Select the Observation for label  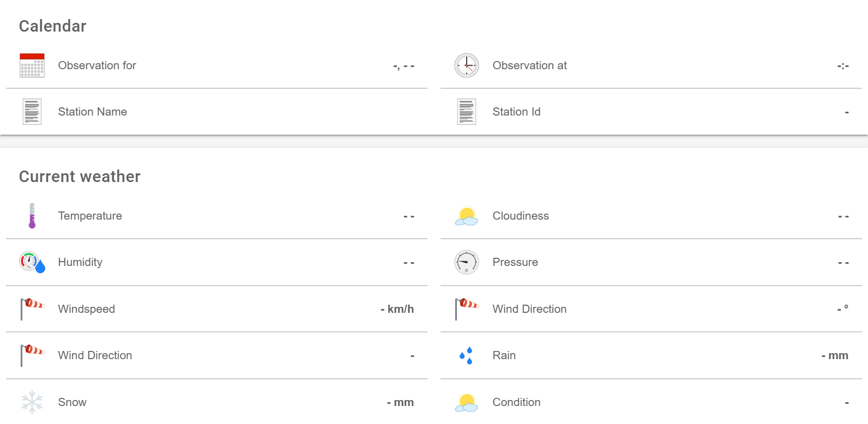tap(97, 65)
